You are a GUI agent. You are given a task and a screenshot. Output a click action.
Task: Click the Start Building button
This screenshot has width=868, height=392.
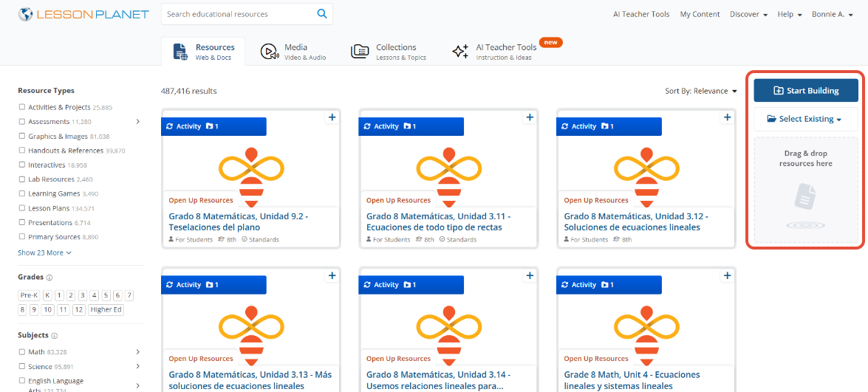(805, 91)
